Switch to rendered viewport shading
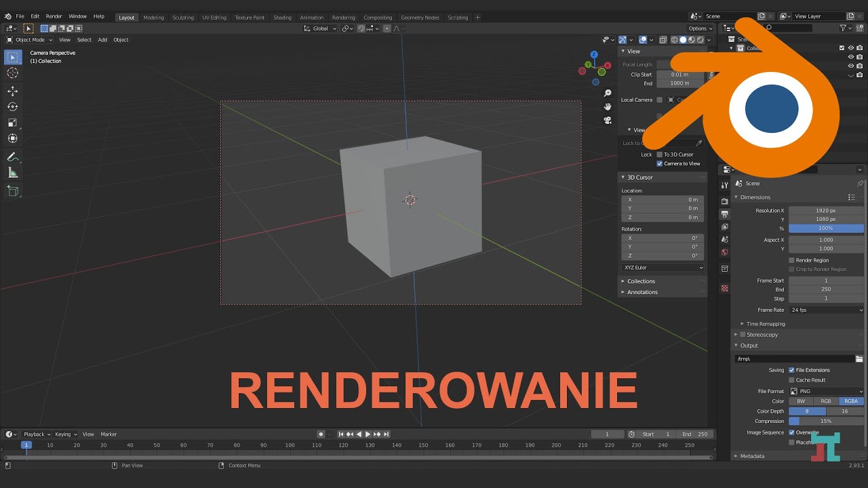 (700, 39)
